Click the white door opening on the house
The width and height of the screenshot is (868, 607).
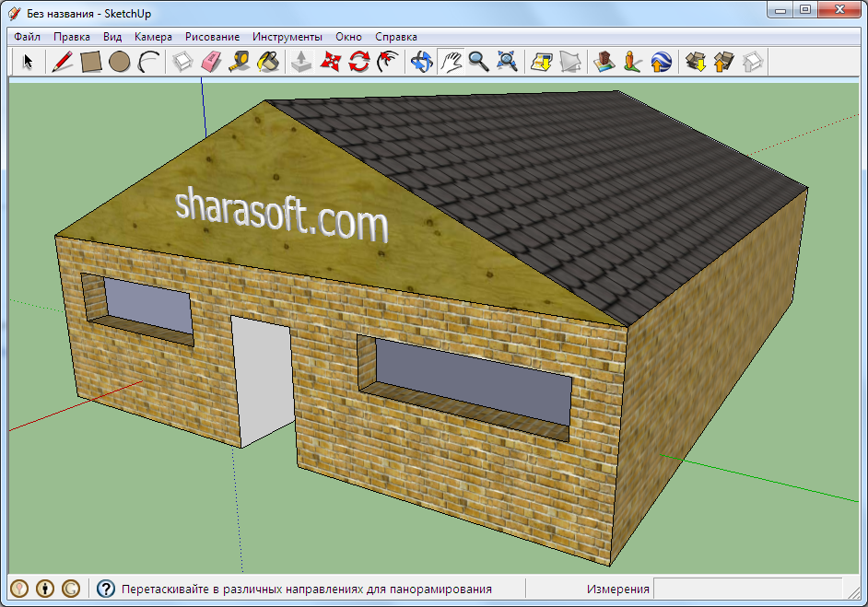264,381
